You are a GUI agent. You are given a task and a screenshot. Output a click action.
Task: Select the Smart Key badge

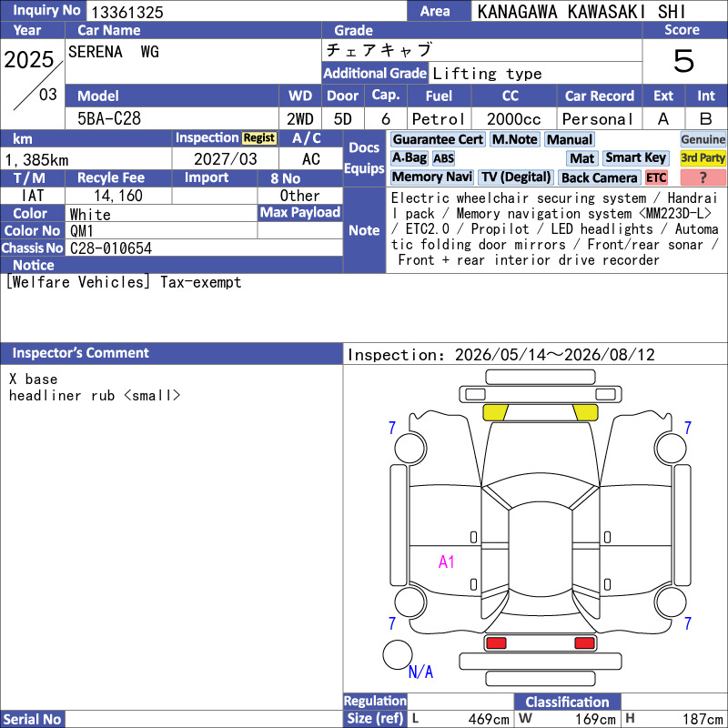click(x=635, y=158)
